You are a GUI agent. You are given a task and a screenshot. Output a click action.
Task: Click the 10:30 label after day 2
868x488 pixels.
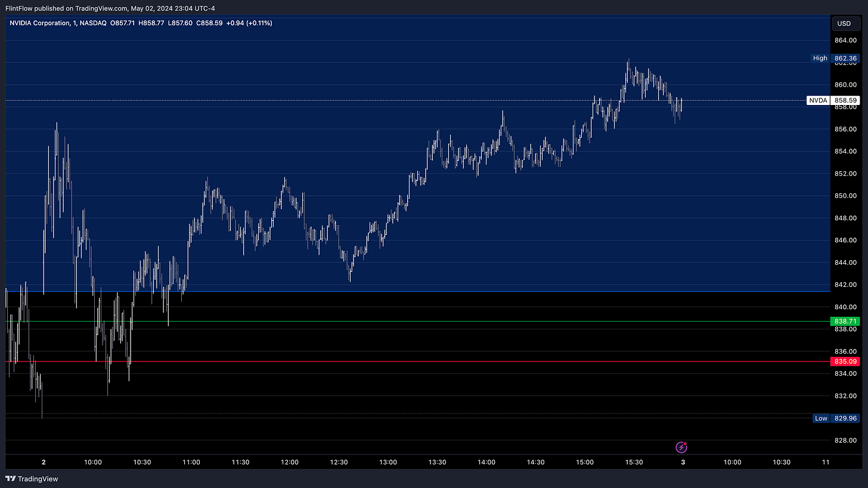pos(142,462)
